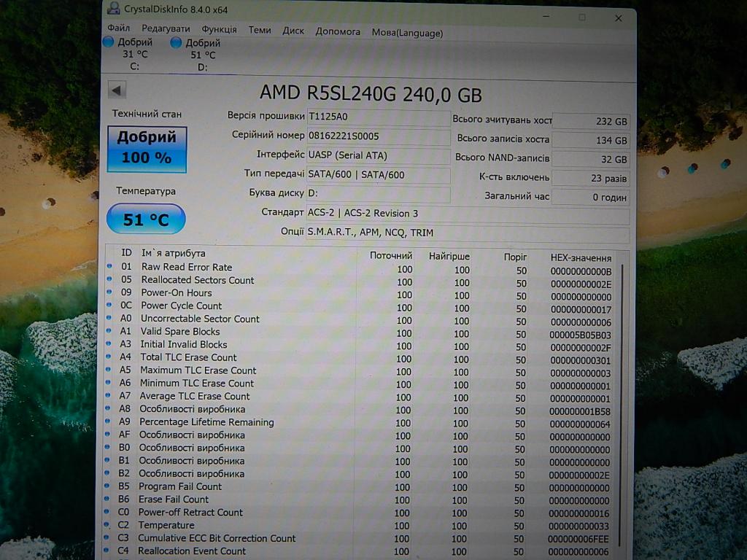Viewport: 747px width, 560px height.
Task: Click the Найгірше column header
Action: (449, 257)
